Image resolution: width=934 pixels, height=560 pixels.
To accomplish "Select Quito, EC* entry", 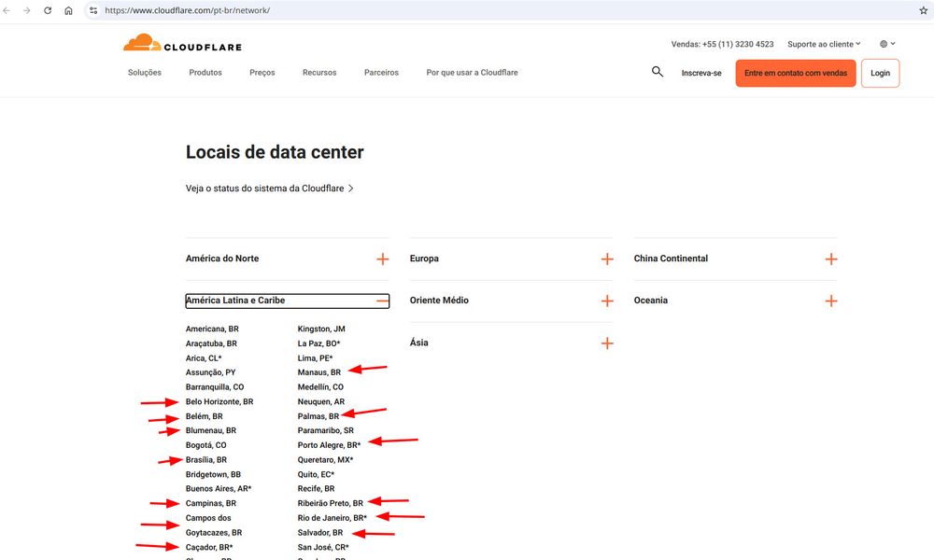I will point(317,474).
